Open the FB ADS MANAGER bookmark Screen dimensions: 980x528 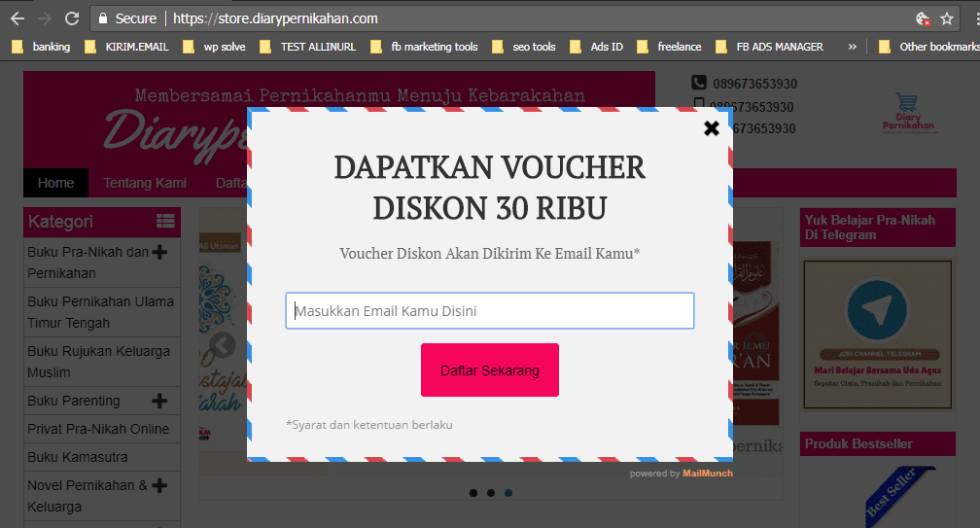769,46
